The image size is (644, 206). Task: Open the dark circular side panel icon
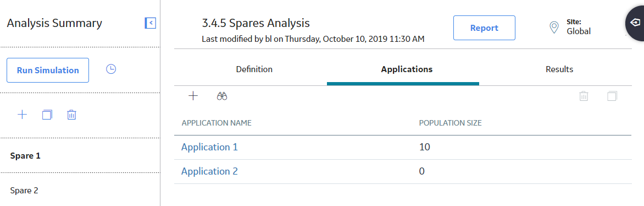coord(634,23)
